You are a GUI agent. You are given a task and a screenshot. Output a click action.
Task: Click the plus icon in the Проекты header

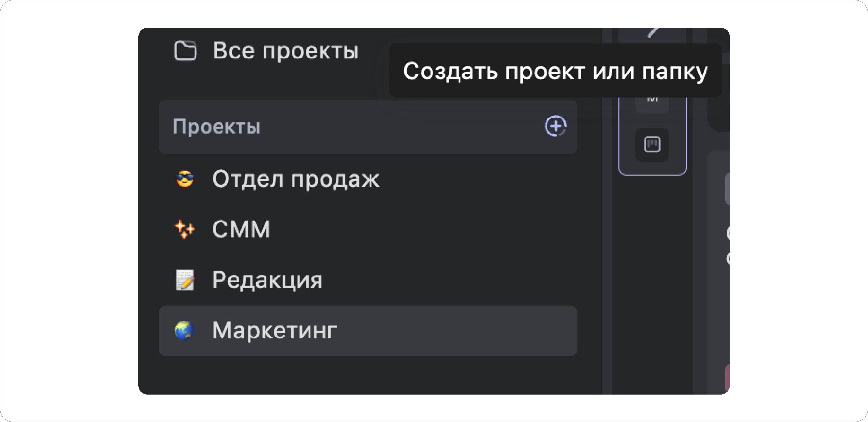pos(555,127)
